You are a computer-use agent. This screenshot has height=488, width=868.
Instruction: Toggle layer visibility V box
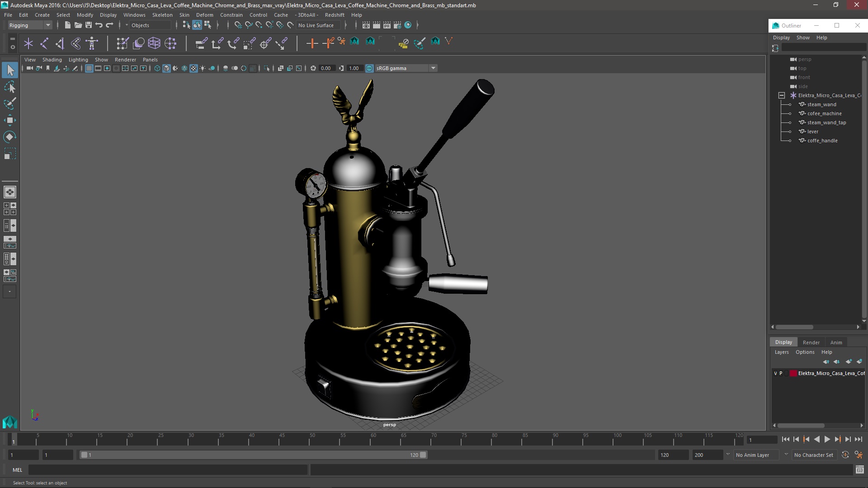(775, 373)
